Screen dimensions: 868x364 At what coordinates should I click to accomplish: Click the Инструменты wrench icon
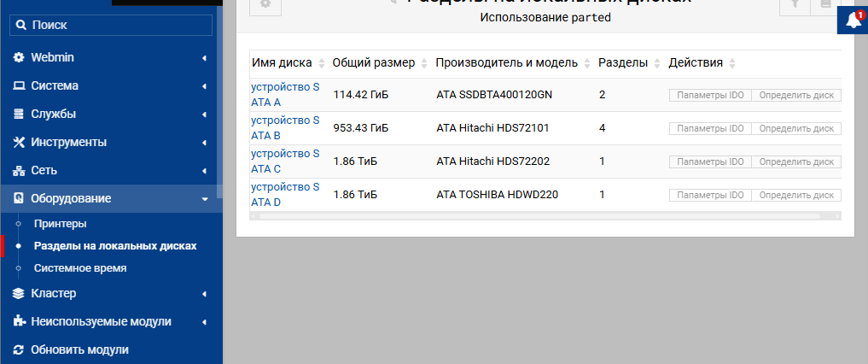[x=19, y=143]
